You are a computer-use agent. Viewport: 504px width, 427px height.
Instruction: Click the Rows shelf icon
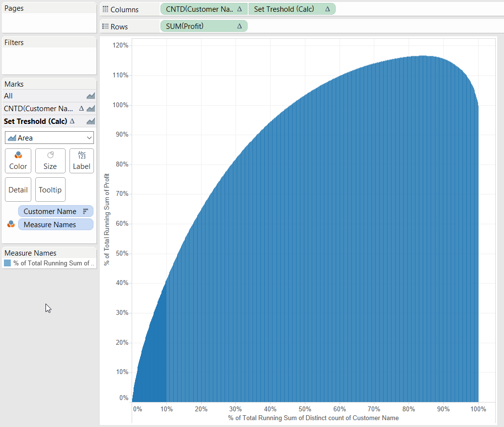[x=105, y=26]
